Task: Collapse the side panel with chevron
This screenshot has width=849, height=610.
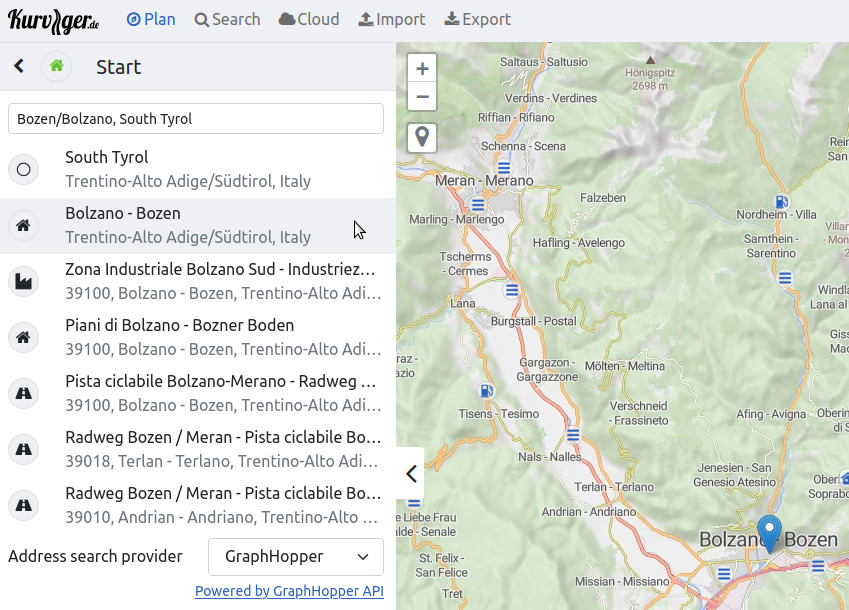Action: (x=410, y=474)
